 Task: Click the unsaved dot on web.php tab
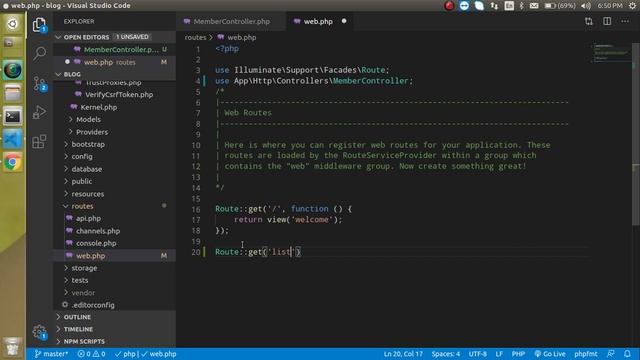point(344,21)
